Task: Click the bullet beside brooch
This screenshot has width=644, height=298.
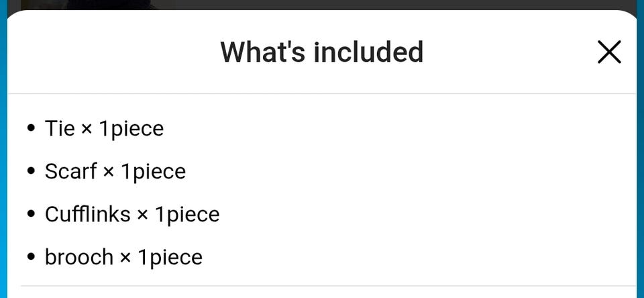Action: (x=30, y=257)
